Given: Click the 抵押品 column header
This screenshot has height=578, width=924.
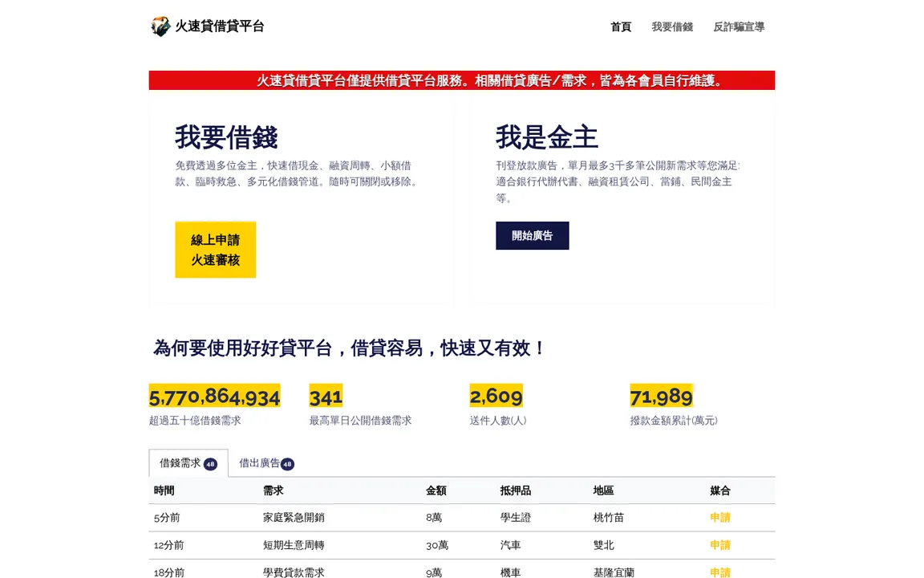Looking at the screenshot, I should [515, 490].
